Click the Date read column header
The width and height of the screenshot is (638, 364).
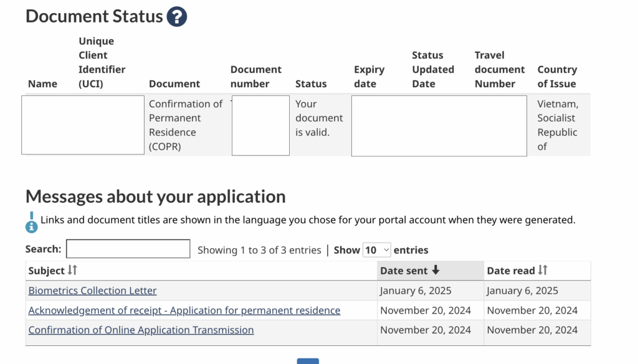click(x=537, y=271)
